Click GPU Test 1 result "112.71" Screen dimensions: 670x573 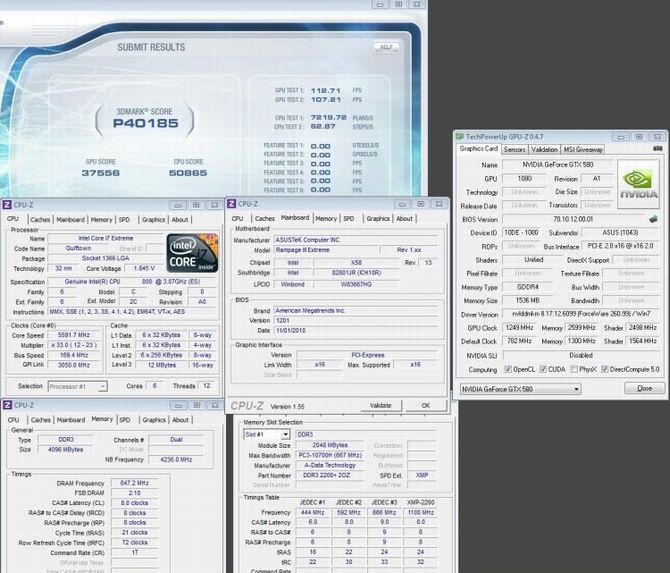326,91
